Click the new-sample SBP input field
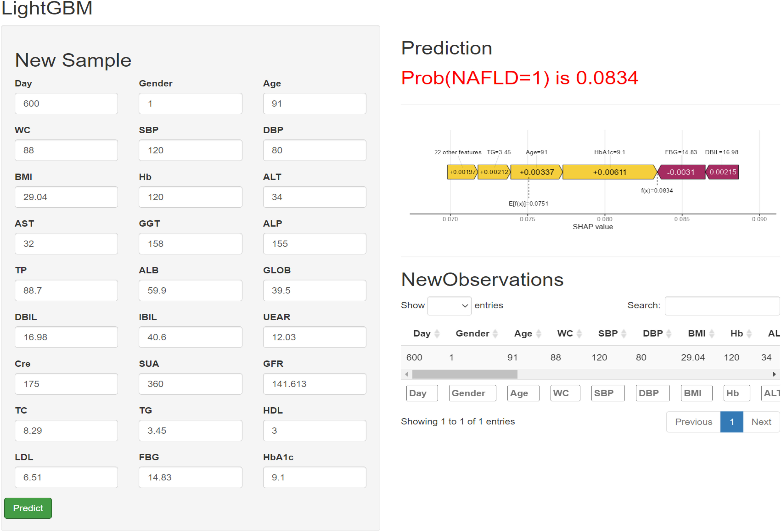Image resolution: width=783 pixels, height=532 pixels. 190,150
